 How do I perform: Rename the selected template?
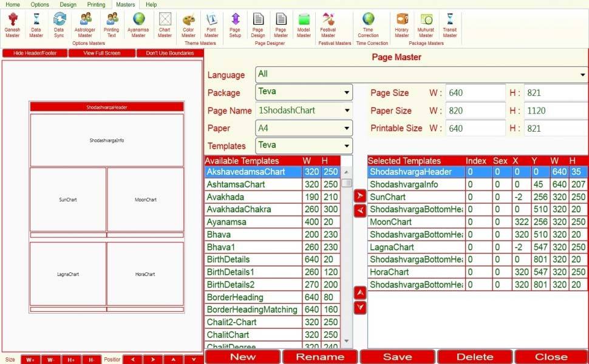click(320, 357)
